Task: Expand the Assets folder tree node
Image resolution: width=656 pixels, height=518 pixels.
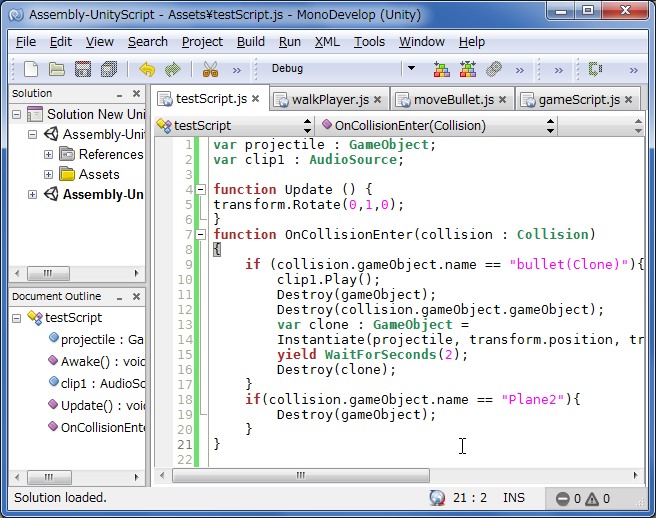Action: click(x=49, y=175)
